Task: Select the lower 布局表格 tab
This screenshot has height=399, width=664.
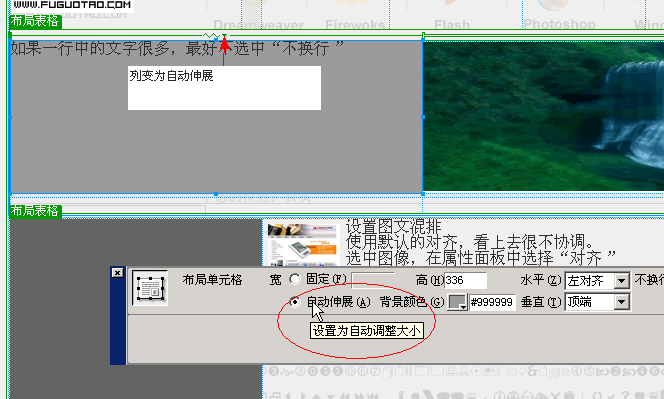Action: tap(35, 211)
